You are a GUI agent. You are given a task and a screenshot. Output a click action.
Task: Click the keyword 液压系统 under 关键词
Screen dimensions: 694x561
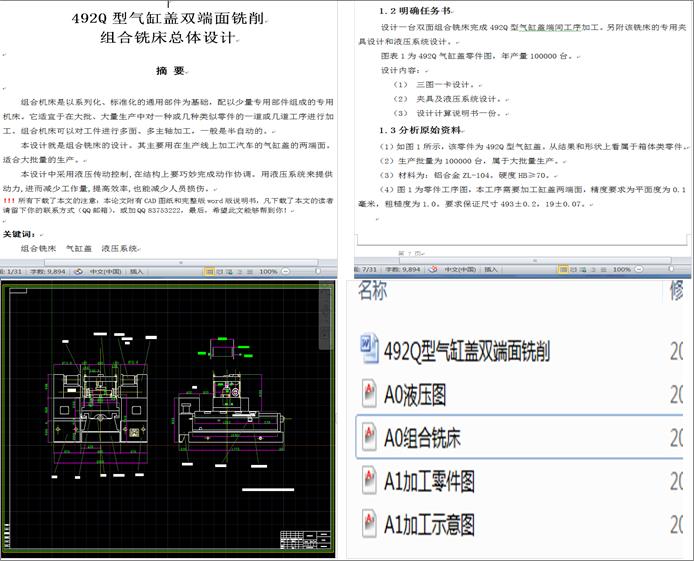pyautogui.click(x=119, y=248)
